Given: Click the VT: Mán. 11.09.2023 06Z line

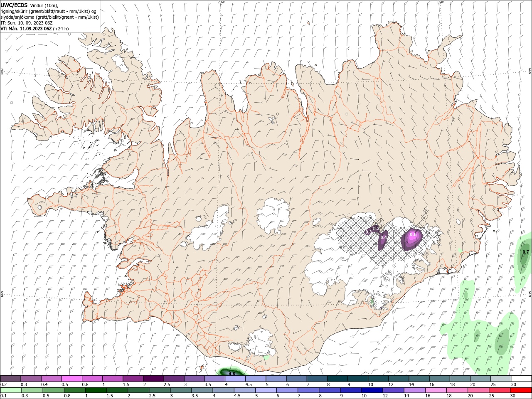Looking at the screenshot, I should point(34,29).
